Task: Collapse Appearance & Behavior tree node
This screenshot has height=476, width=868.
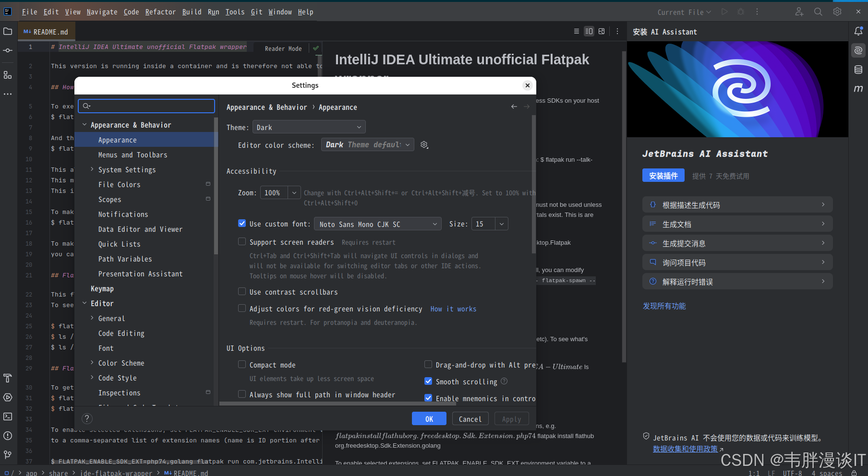Action: 84,125
